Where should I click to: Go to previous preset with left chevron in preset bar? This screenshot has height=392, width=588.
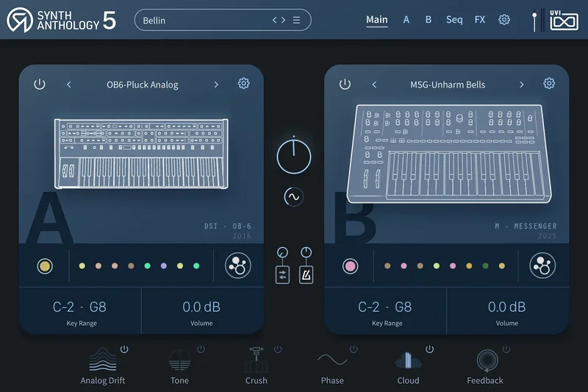[274, 21]
